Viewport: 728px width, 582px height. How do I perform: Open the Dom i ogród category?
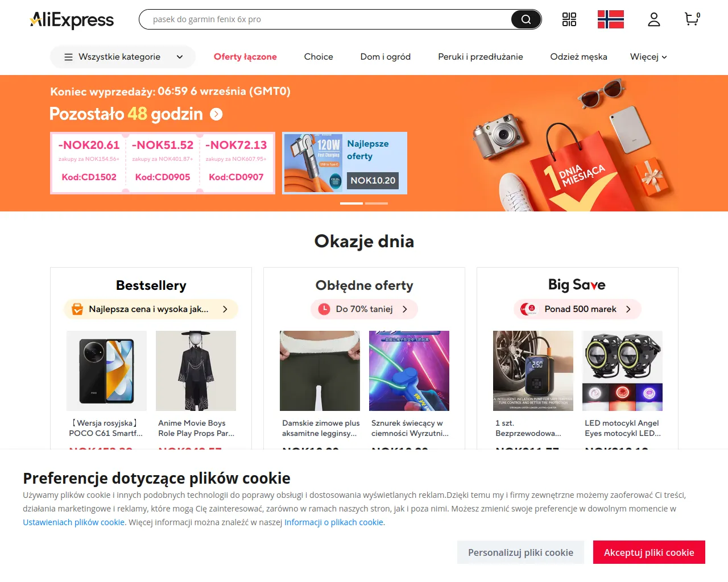(x=386, y=57)
